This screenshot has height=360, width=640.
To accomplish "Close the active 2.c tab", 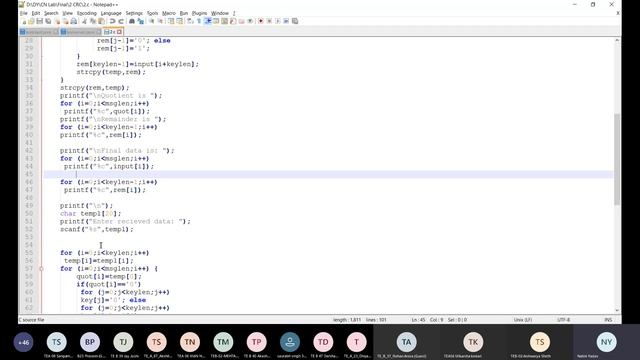I will pyautogui.click(x=120, y=32).
